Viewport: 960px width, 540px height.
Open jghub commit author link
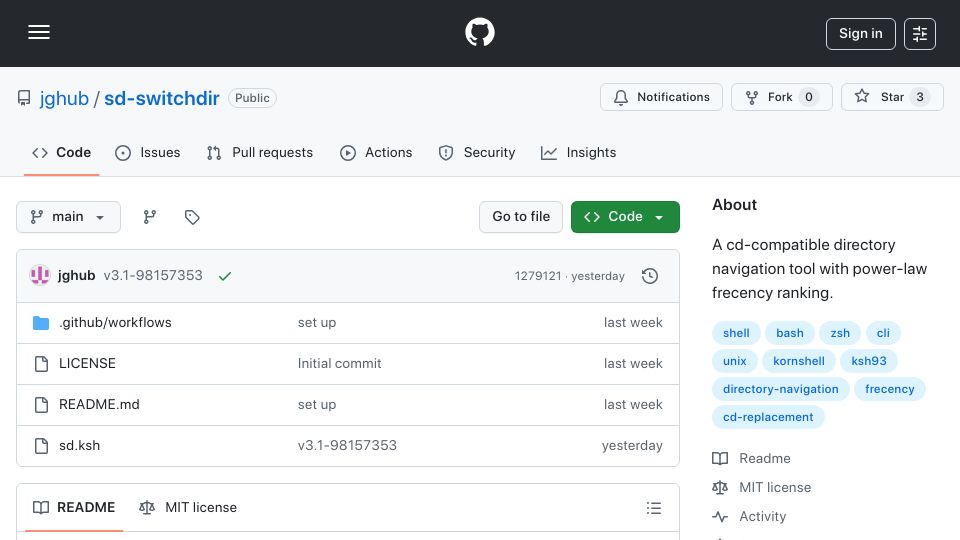point(77,276)
